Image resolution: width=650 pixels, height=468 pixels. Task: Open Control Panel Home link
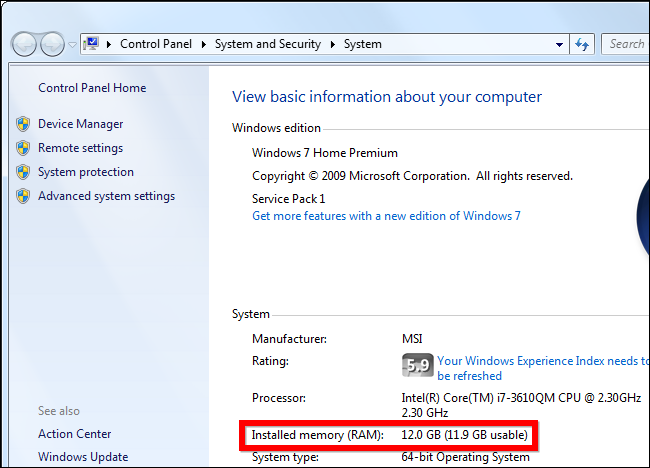(92, 88)
